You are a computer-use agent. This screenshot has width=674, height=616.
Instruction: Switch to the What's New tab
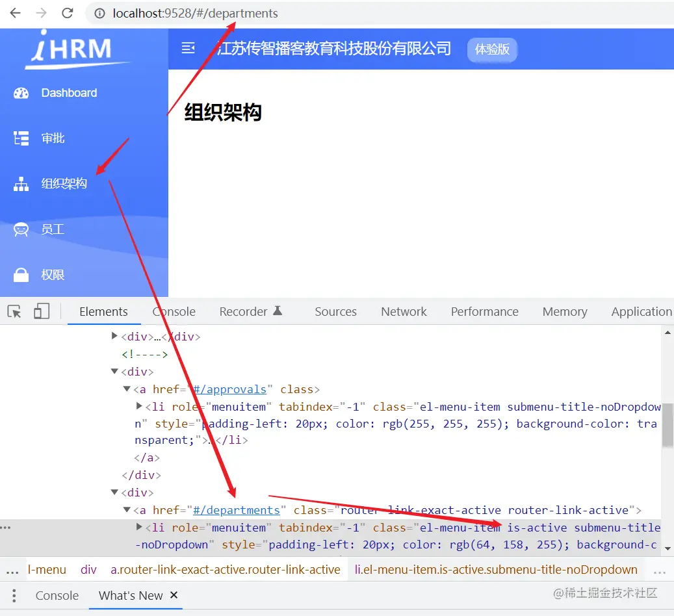131,596
